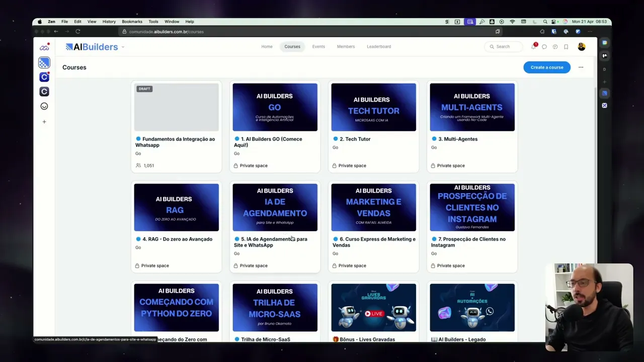This screenshot has width=644, height=362.
Task: Click the Courses page heading
Action: coord(74,67)
